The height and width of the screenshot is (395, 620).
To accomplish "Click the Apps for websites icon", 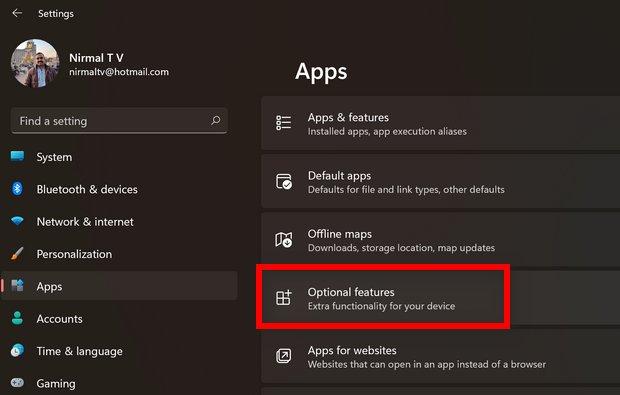I will pos(284,356).
